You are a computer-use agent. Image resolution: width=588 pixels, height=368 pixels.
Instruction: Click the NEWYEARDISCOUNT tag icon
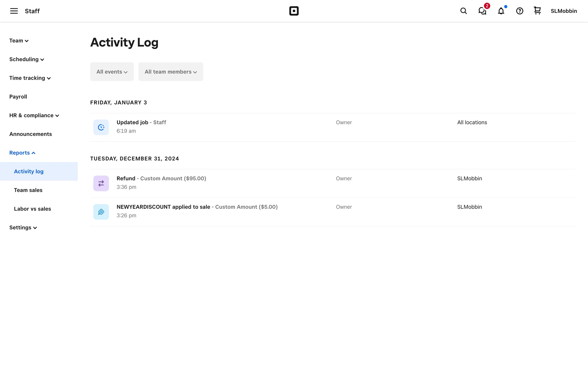point(101,212)
